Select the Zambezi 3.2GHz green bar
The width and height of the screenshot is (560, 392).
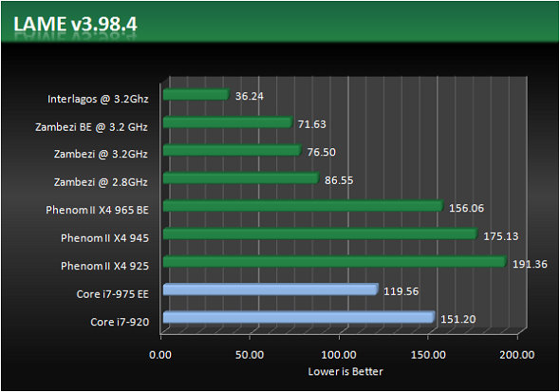(x=233, y=150)
